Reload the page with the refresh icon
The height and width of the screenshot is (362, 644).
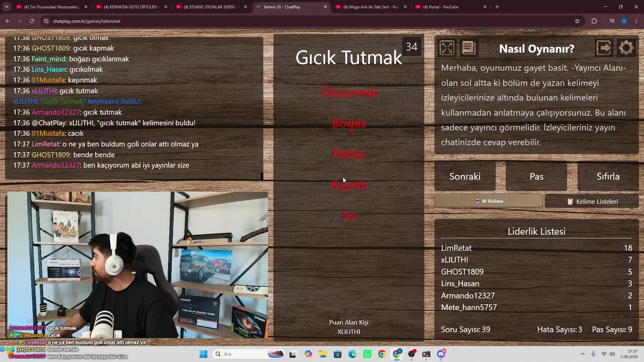click(x=32, y=21)
